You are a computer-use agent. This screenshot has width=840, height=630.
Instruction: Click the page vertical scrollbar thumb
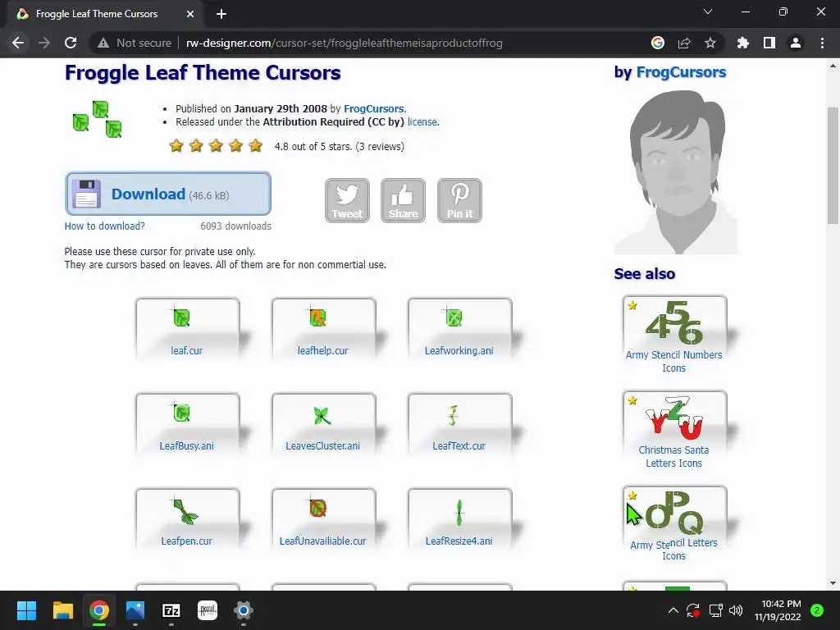(833, 165)
